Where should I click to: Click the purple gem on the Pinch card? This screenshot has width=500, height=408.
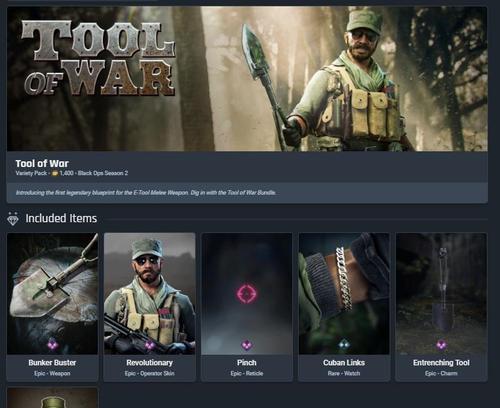click(247, 344)
